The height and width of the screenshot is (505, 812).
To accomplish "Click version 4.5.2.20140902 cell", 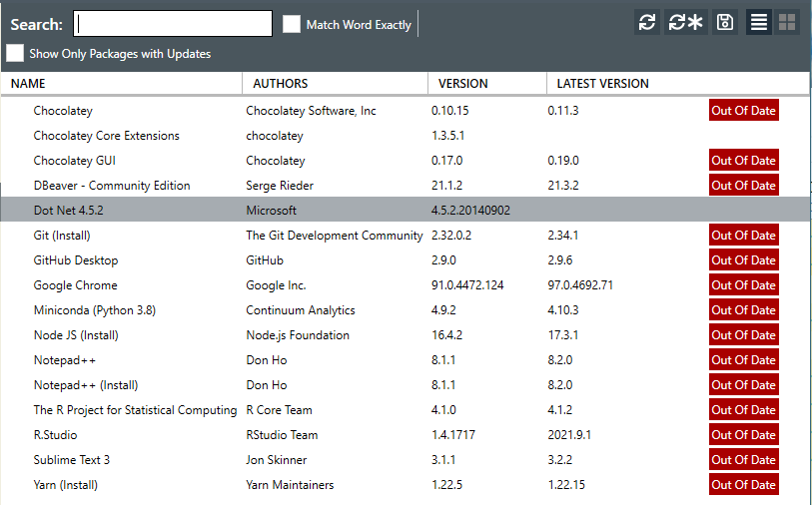I will click(x=470, y=210).
